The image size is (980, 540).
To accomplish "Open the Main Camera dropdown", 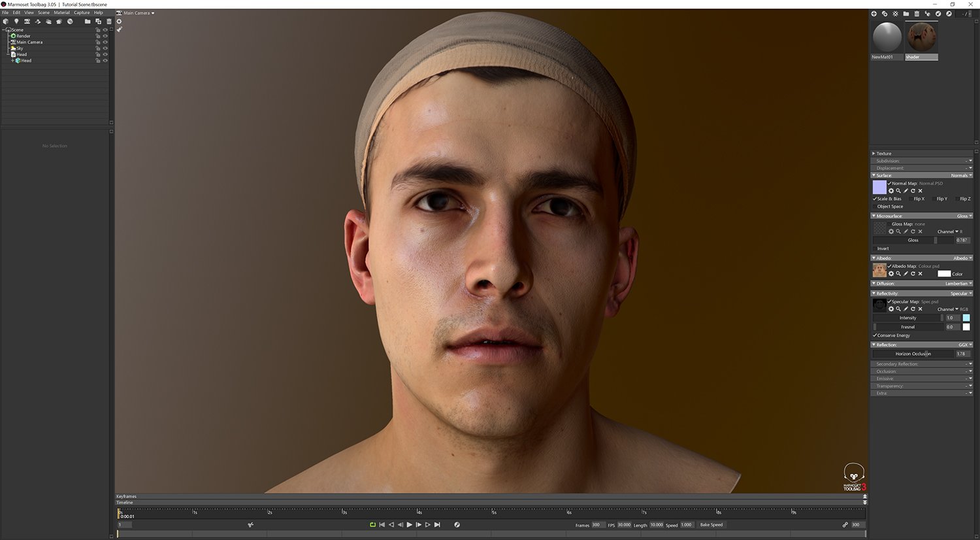I will pyautogui.click(x=139, y=13).
